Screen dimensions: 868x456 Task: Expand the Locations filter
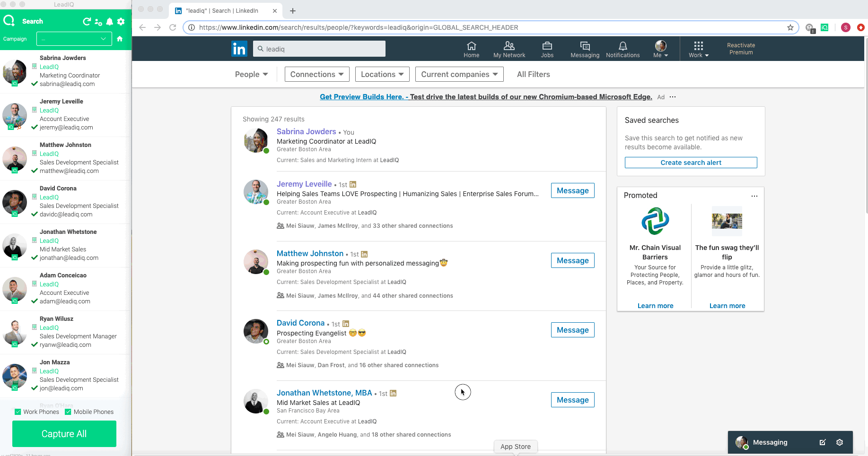click(382, 74)
